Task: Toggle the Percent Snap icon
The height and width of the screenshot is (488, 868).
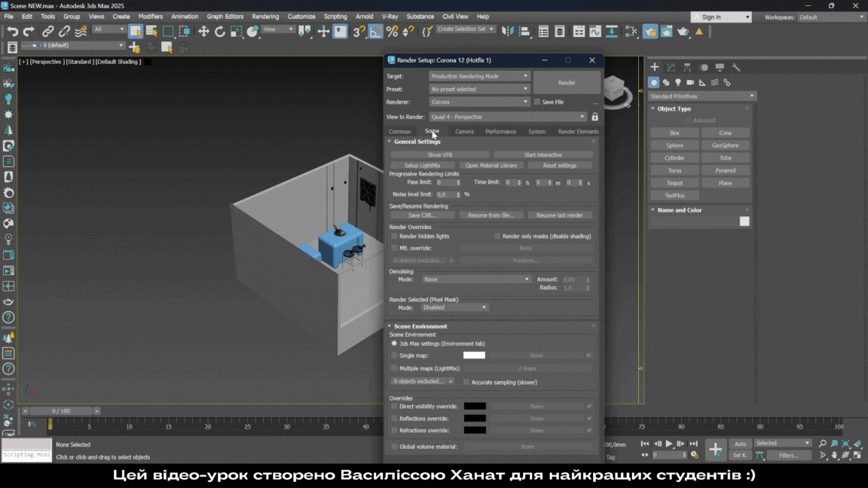Action: tap(392, 32)
